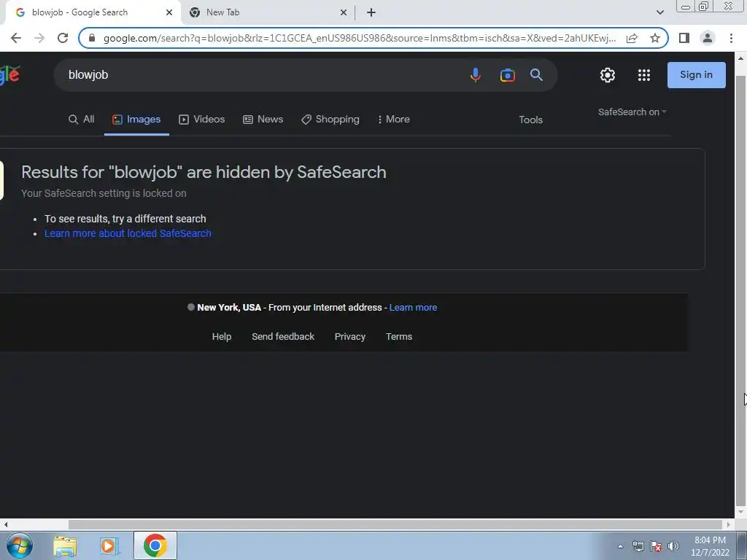Click the browser back arrow
This screenshot has height=560, width=747.
[16, 38]
